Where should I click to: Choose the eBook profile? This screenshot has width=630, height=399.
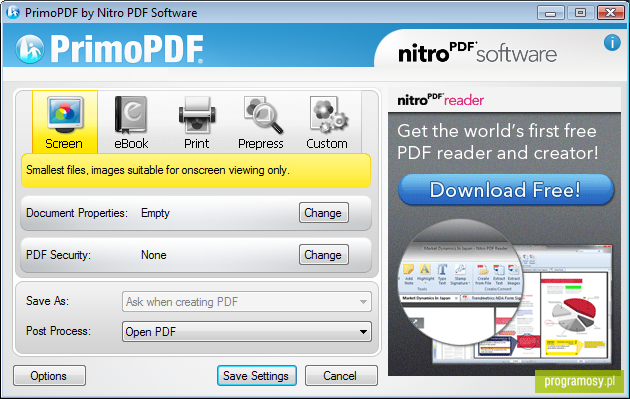(131, 122)
